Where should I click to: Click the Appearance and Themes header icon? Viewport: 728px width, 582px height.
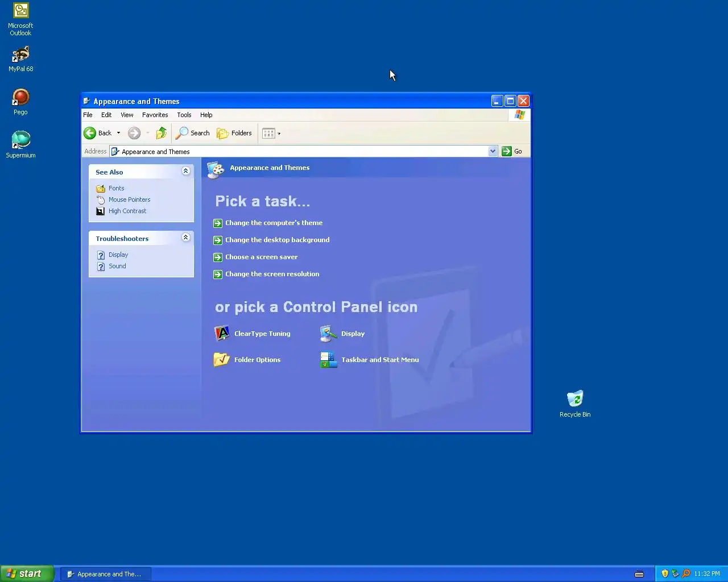tap(216, 169)
